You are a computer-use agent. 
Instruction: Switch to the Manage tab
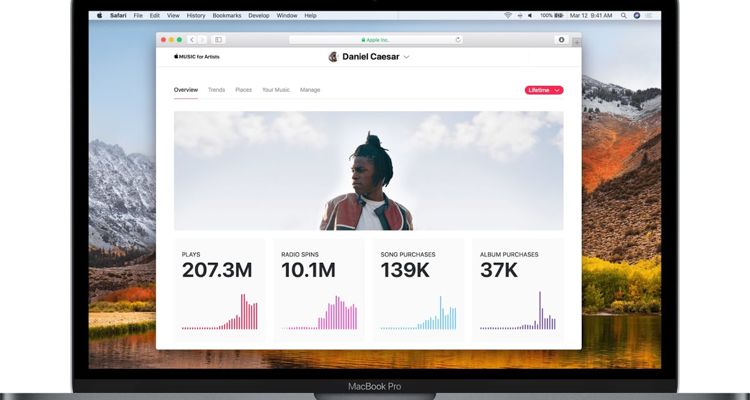(310, 90)
